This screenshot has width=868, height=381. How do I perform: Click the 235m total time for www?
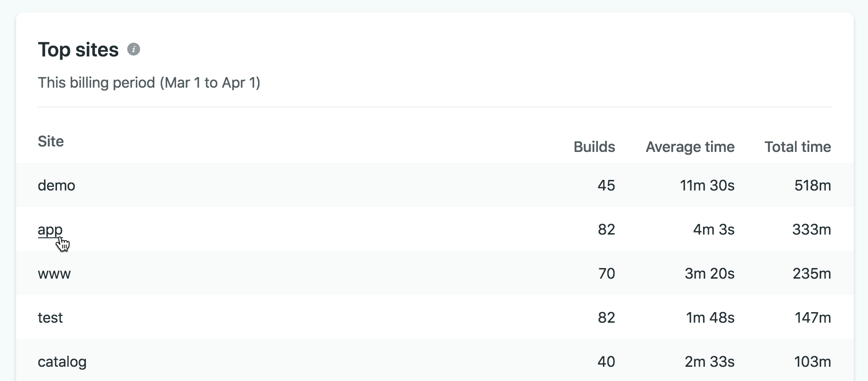click(x=812, y=274)
